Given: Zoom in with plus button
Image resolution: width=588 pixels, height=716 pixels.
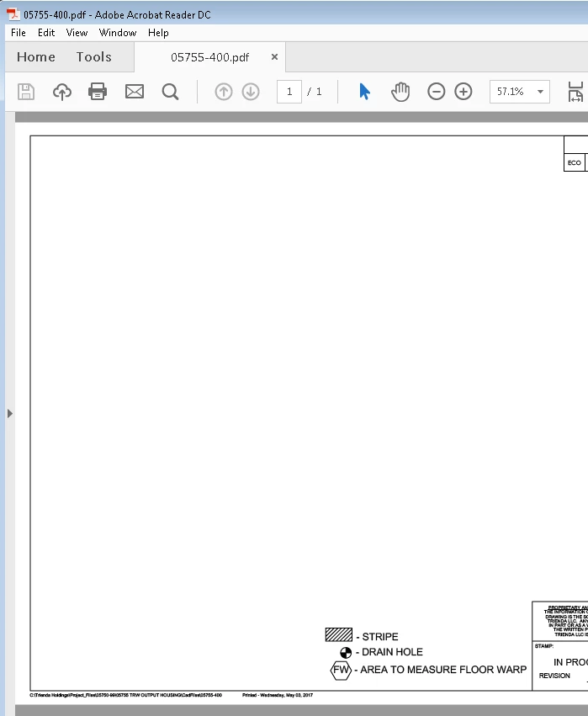Looking at the screenshot, I should point(464,92).
